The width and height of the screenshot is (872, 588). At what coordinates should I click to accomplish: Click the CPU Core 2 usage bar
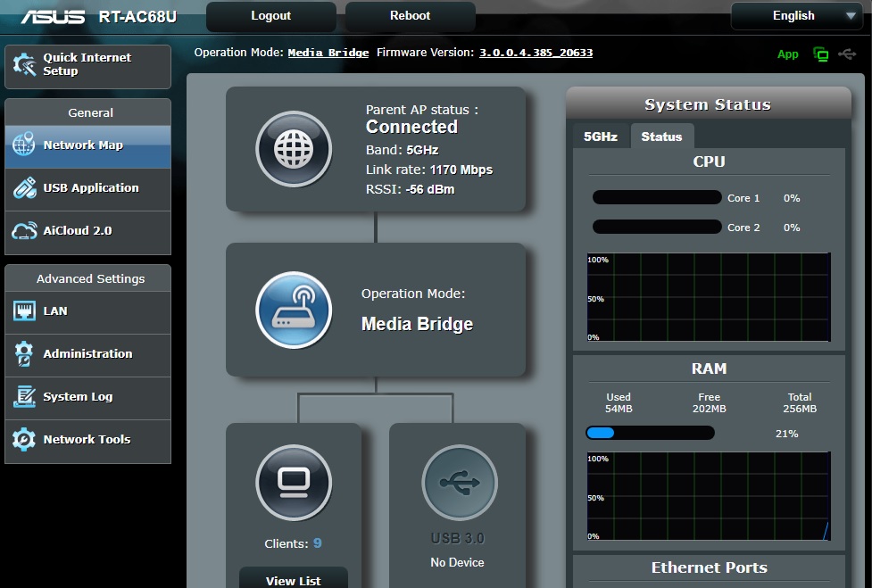(657, 227)
